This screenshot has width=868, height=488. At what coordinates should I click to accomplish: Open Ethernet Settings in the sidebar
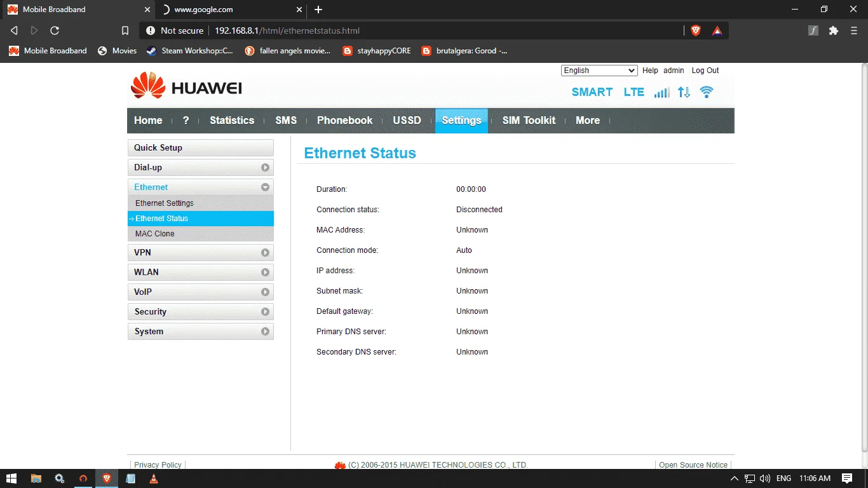tap(201, 203)
